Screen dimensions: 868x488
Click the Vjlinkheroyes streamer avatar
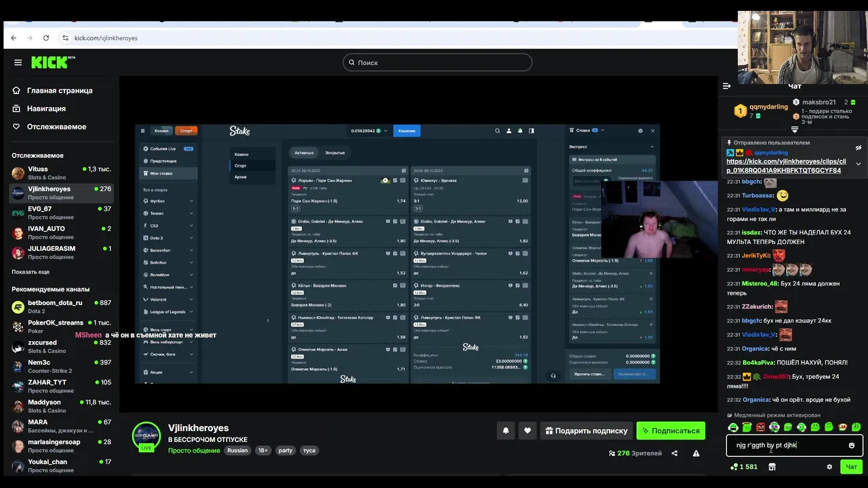coord(146,436)
